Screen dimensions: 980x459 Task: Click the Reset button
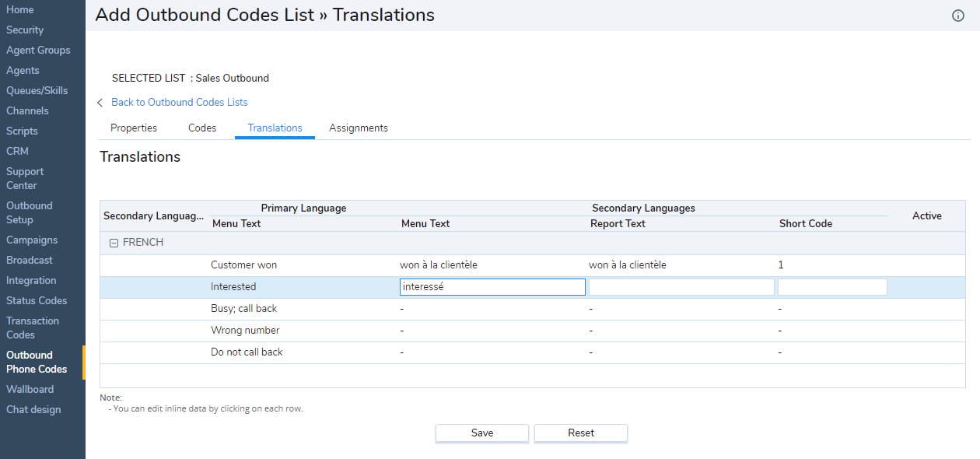(581, 433)
